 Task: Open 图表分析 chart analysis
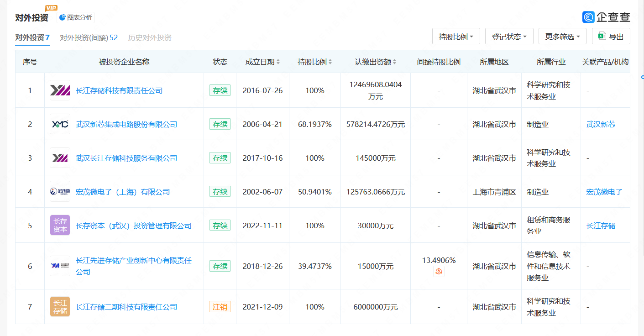76,18
